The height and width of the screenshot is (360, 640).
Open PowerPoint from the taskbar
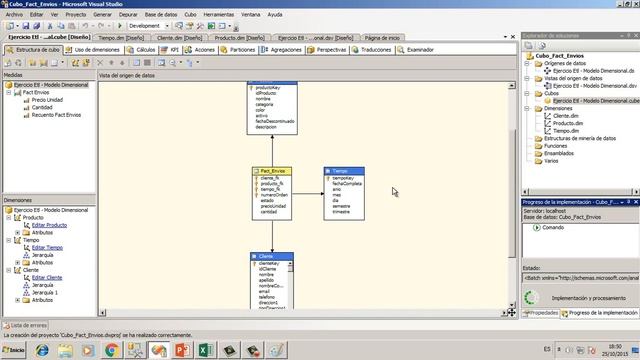point(182,350)
